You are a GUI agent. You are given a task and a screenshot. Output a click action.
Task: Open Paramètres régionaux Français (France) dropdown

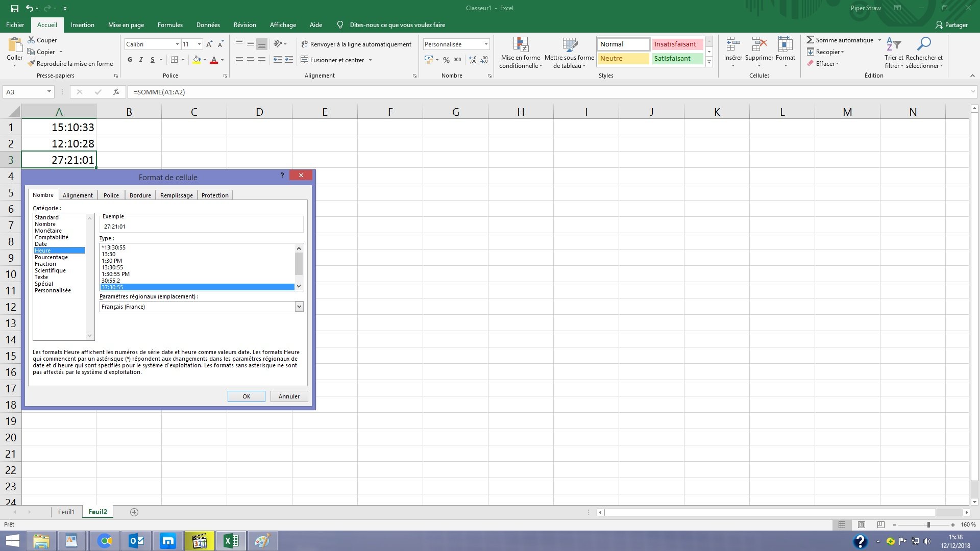299,307
